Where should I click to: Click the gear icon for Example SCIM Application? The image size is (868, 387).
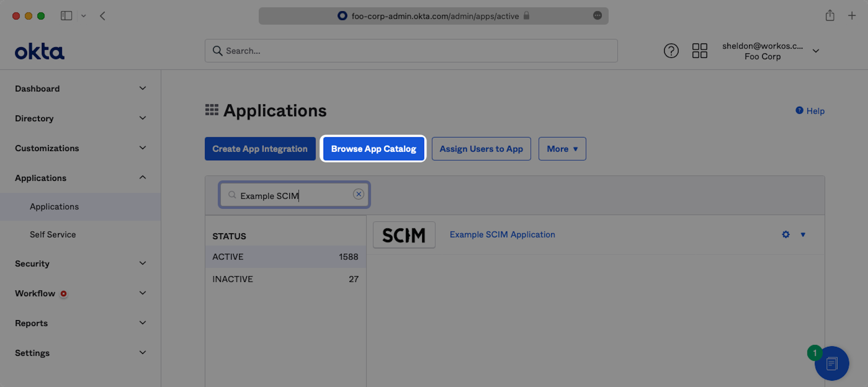(x=786, y=235)
